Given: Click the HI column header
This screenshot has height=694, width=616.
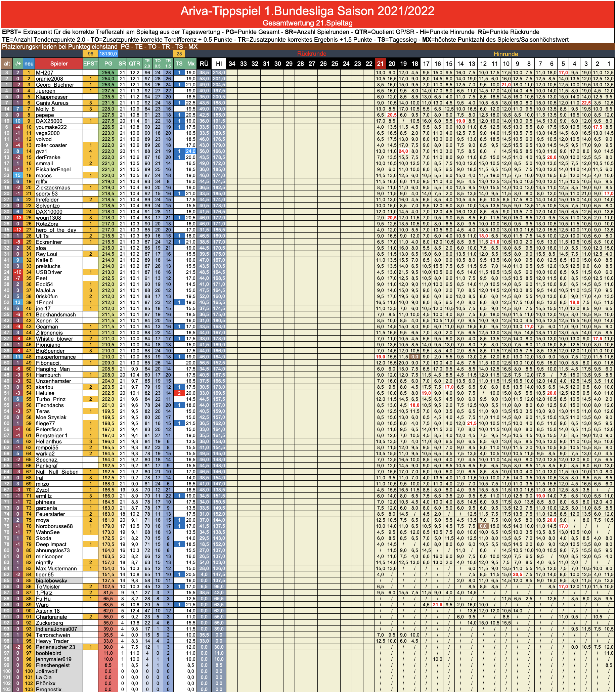Looking at the screenshot, I should 219,63.
